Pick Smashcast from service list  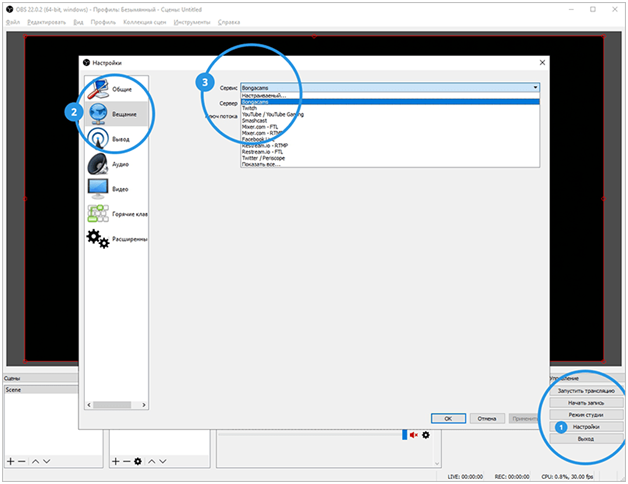pyautogui.click(x=390, y=121)
